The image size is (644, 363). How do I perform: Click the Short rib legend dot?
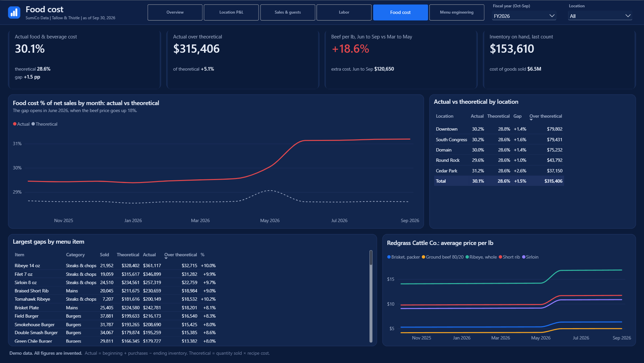[x=500, y=257]
